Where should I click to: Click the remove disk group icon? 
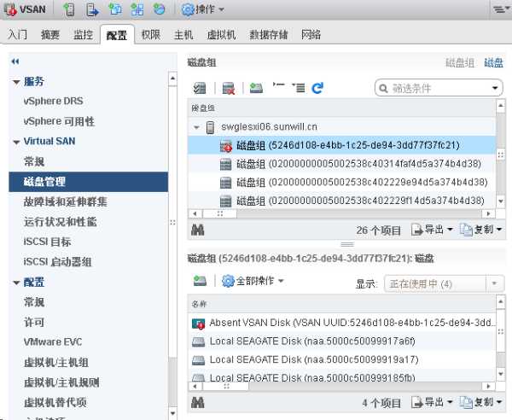click(229, 88)
